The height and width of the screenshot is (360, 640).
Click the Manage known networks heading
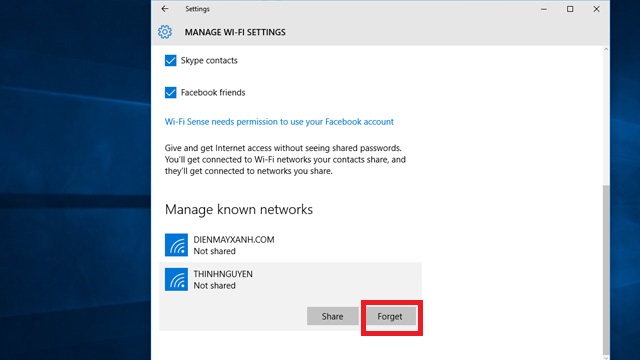click(239, 209)
